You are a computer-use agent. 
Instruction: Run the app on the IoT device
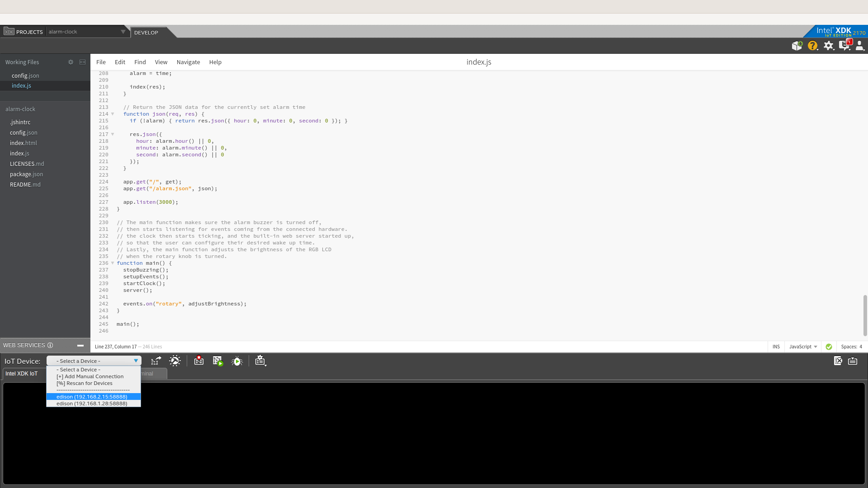218,361
